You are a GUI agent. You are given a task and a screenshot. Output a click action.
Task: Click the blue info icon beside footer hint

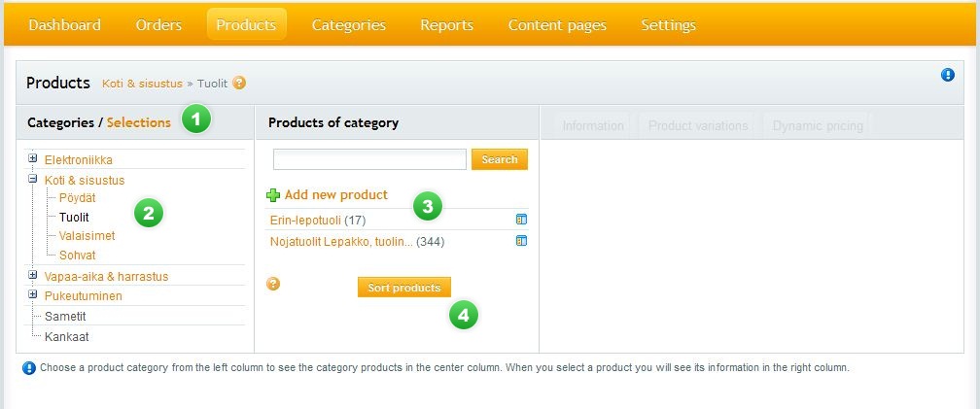29,368
